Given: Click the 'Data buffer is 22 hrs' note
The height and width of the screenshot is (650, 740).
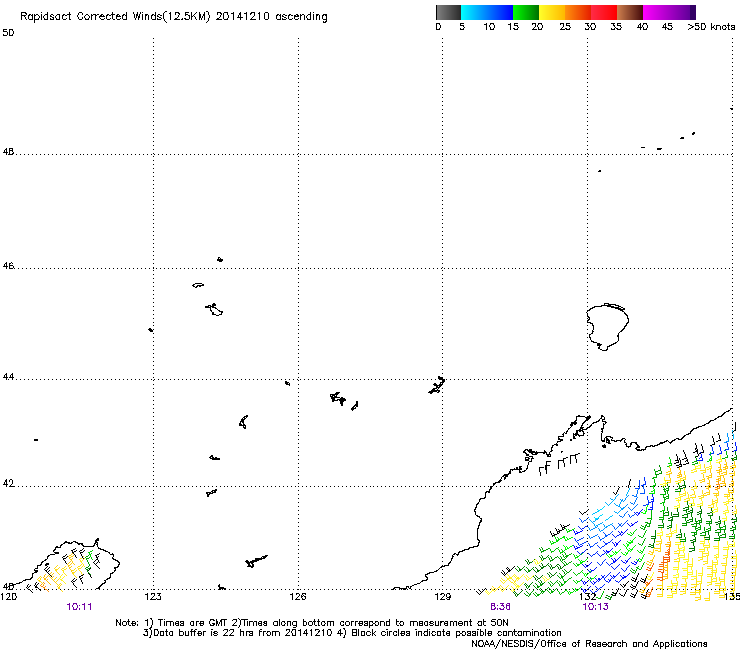Looking at the screenshot, I should [x=352, y=633].
